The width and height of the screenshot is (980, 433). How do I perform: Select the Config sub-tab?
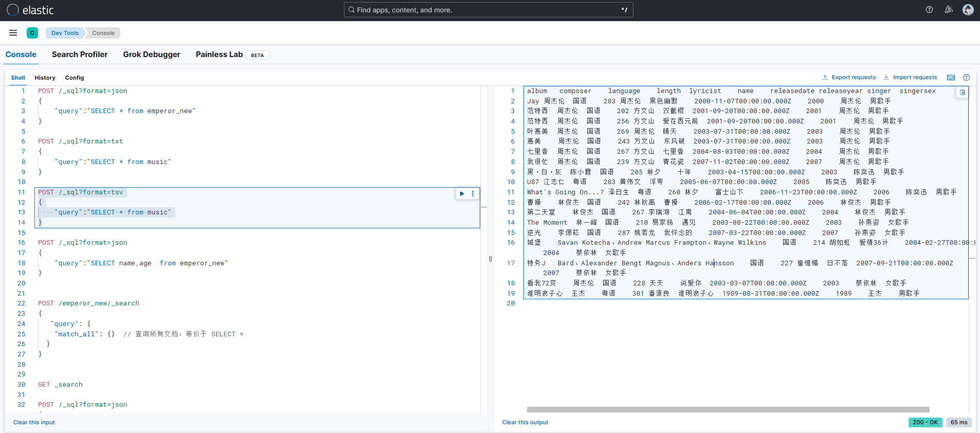click(75, 78)
